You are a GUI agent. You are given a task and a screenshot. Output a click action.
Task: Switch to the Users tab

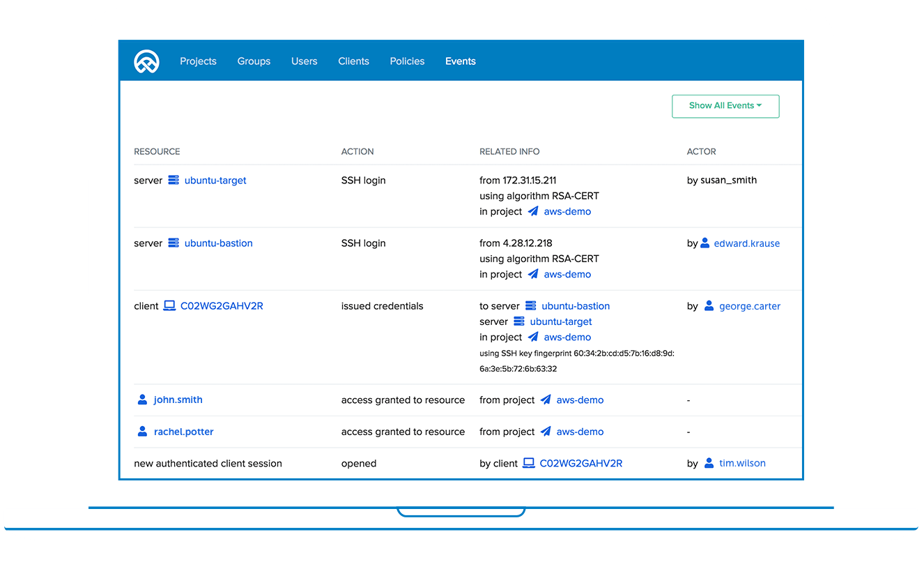(305, 61)
